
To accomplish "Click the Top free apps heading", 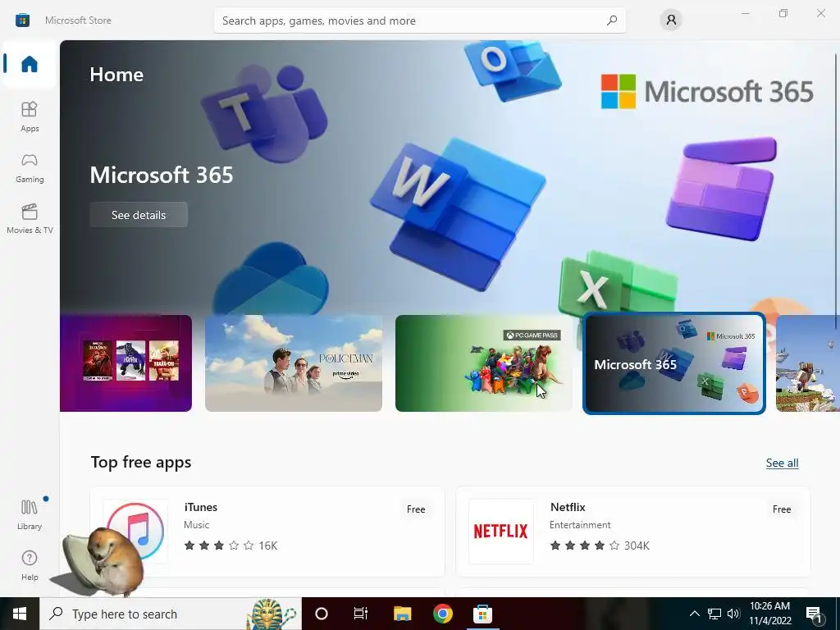I will click(x=141, y=463).
